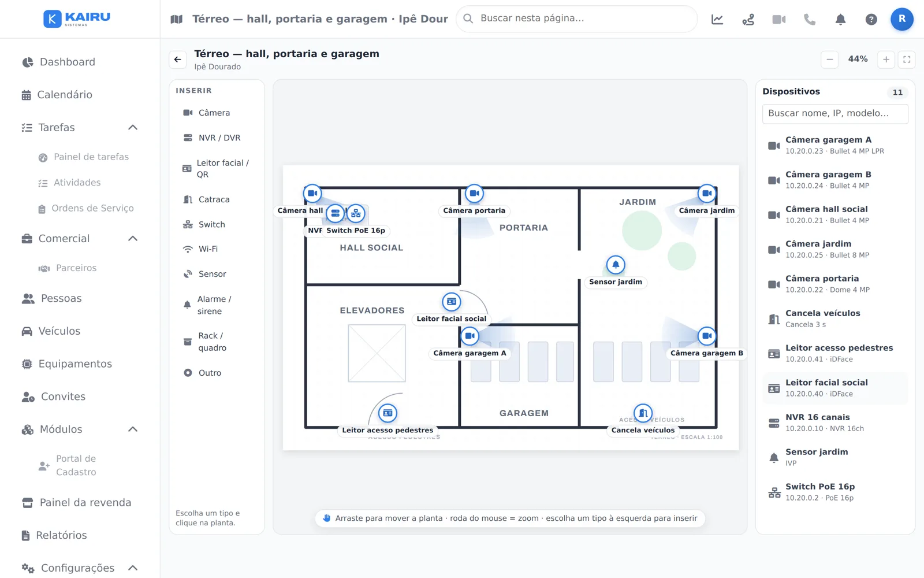Click the analytics chart icon in header

pyautogui.click(x=717, y=19)
